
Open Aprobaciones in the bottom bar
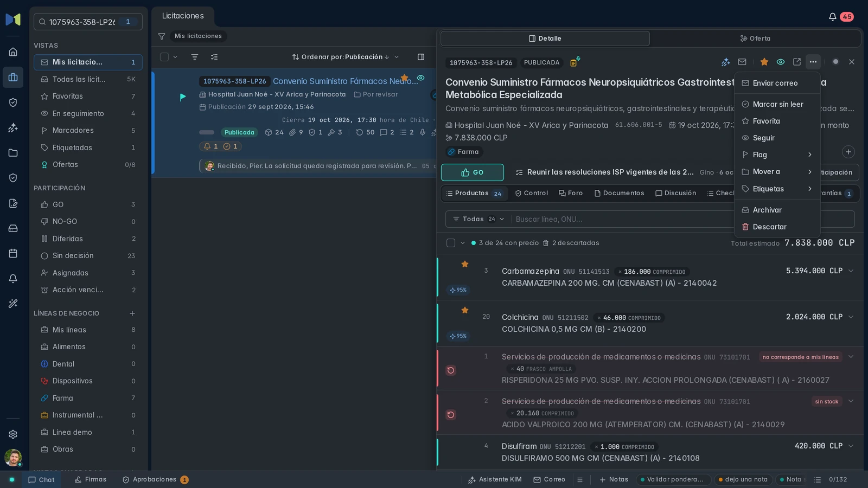click(x=155, y=480)
